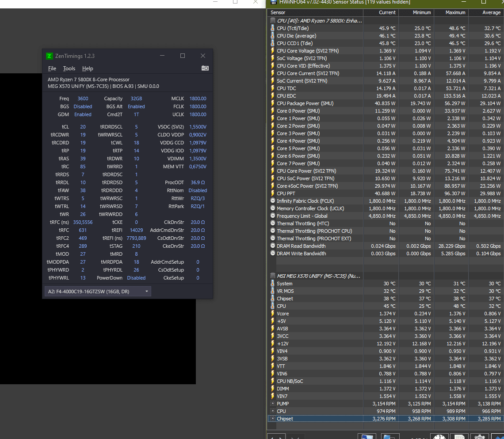This screenshot has height=439, width=504.
Task: Click clock icon beside Memory Controller Clock (UCLK)
Action: [273, 208]
